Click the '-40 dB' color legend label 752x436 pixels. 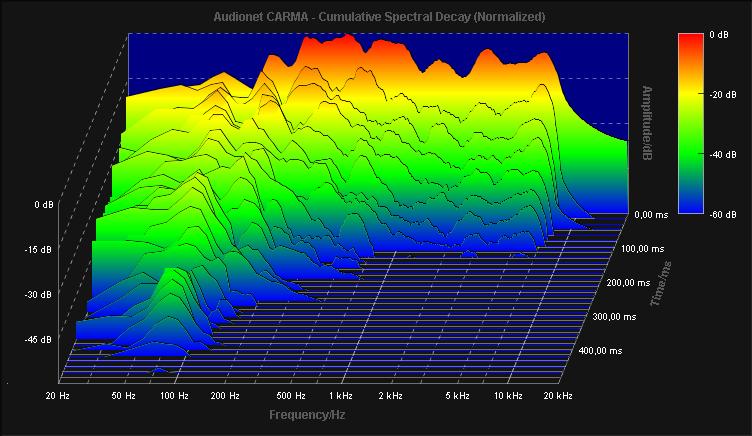(723, 155)
